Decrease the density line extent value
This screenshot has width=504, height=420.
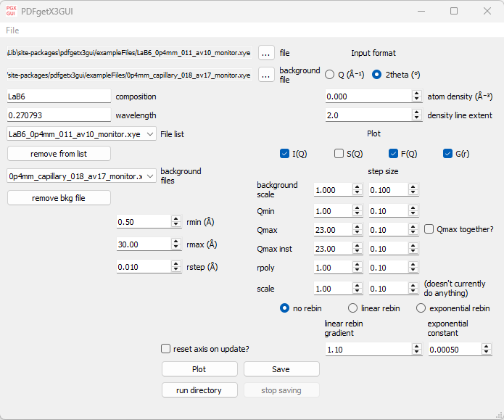[416, 118]
